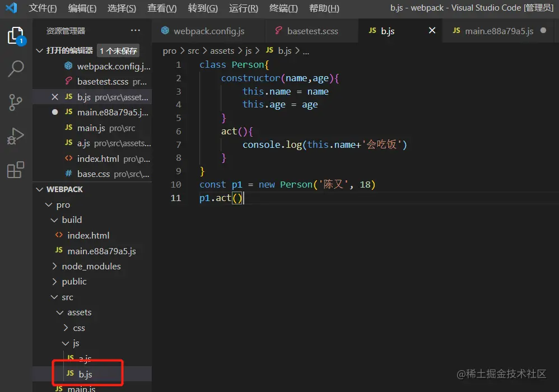Click 'console.log(this.name+' code line
559x392 pixels.
point(324,144)
